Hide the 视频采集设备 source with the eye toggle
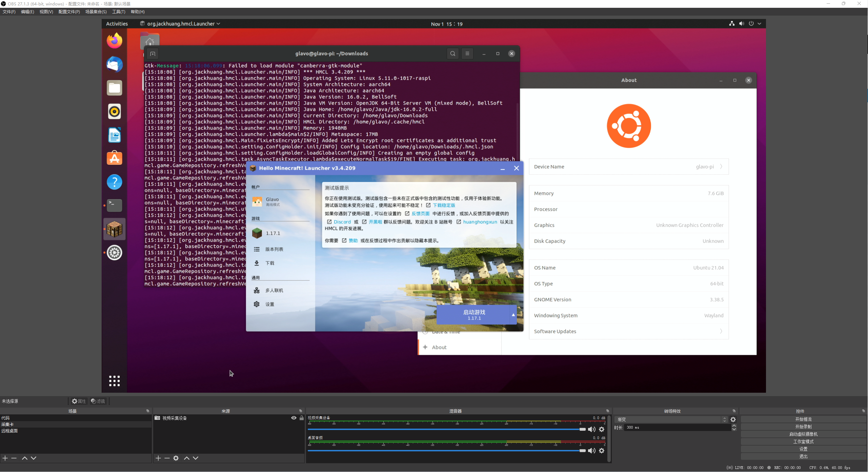This screenshot has height=472, width=868. tap(293, 418)
